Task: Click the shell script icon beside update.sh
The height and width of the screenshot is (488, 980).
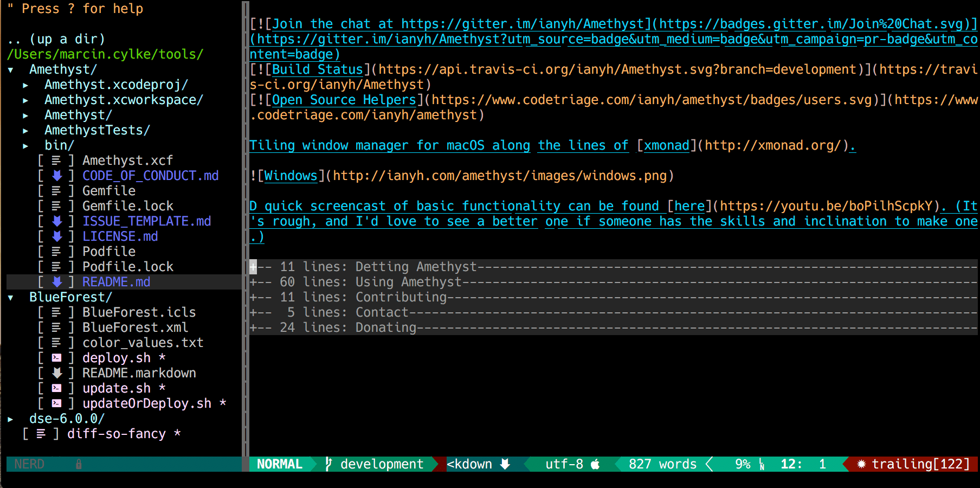Action: (x=56, y=388)
